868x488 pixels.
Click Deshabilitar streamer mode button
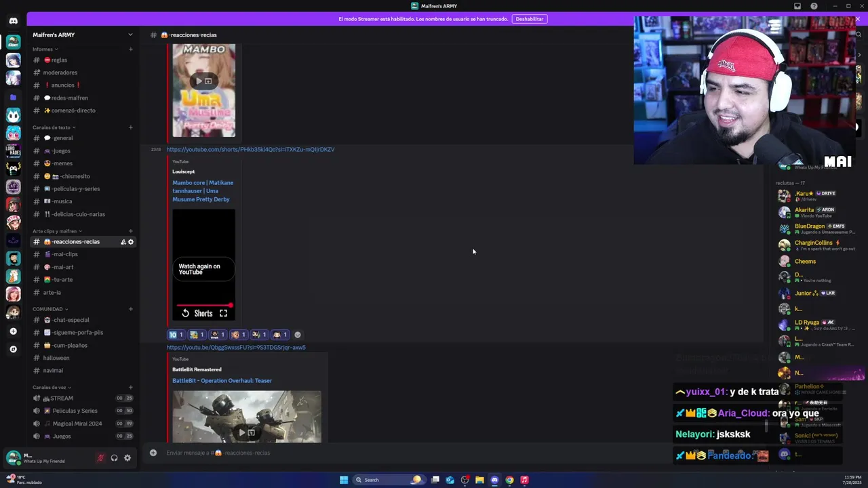[530, 19]
